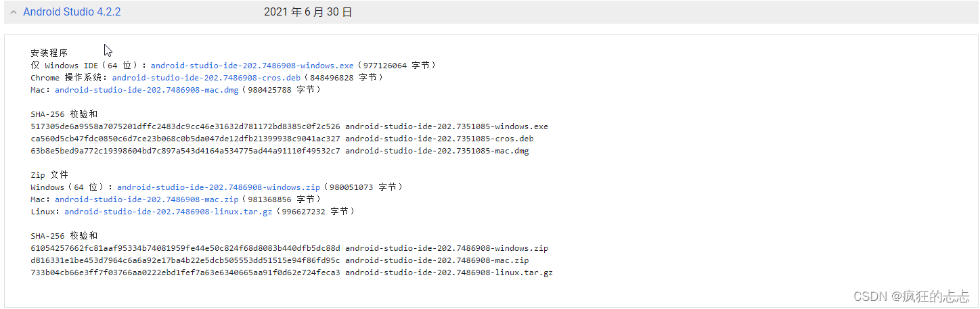The height and width of the screenshot is (309, 980).
Task: Click the release date 2021 年 6 月 30 日
Action: [308, 12]
